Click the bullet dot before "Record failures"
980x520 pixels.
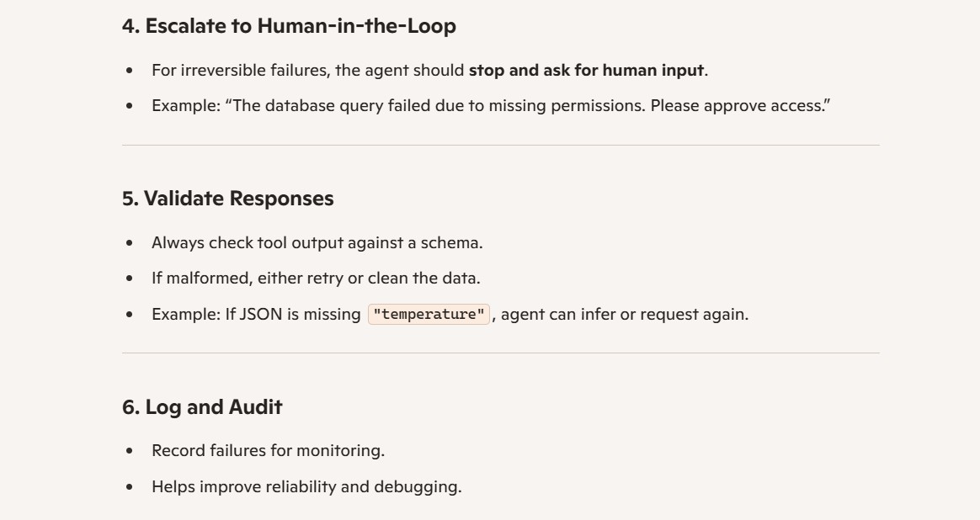pyautogui.click(x=130, y=451)
